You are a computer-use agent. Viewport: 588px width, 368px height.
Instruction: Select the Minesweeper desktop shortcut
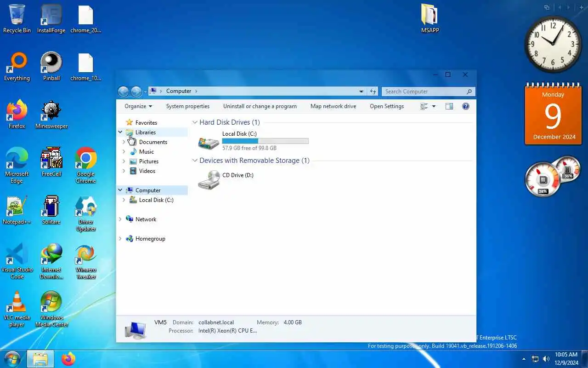point(51,115)
